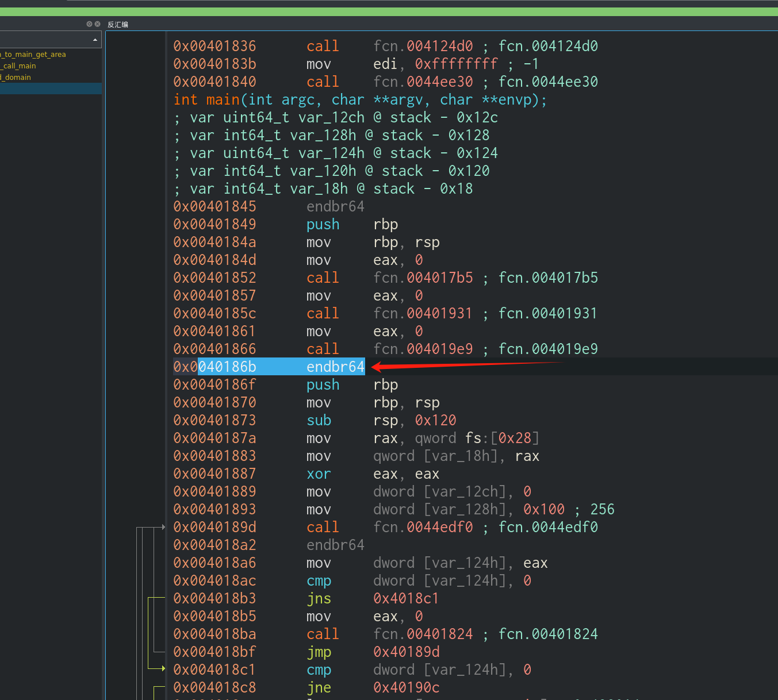This screenshot has width=778, height=700.
Task: Click address 0x00401870
Action: (215, 402)
